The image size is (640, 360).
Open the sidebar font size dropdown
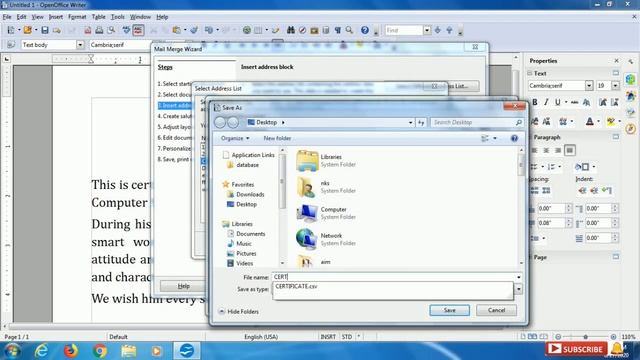(x=615, y=86)
